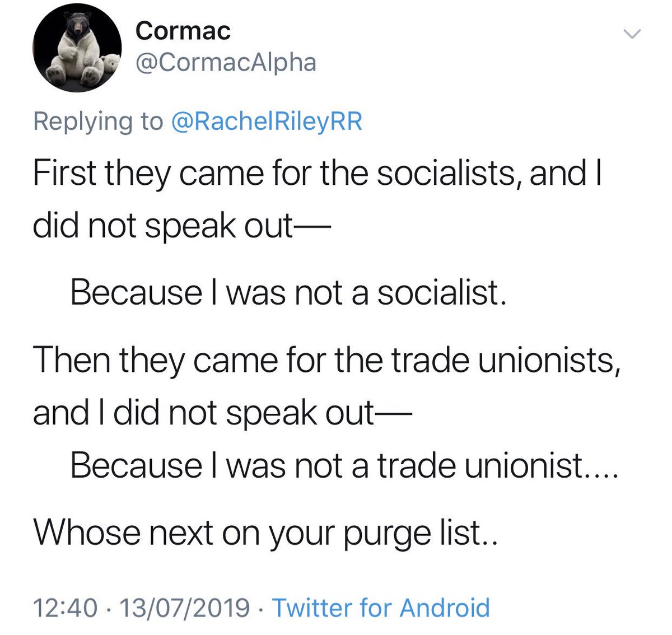Visit the @CormacAlpha handle
The width and height of the screenshot is (672, 635).
click(226, 63)
